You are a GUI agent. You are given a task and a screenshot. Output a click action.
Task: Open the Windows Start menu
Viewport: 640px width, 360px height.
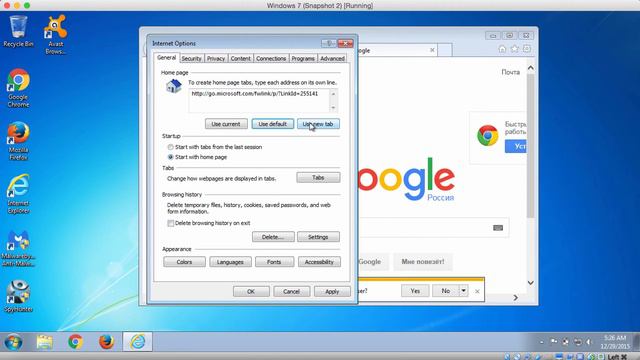(x=13, y=342)
